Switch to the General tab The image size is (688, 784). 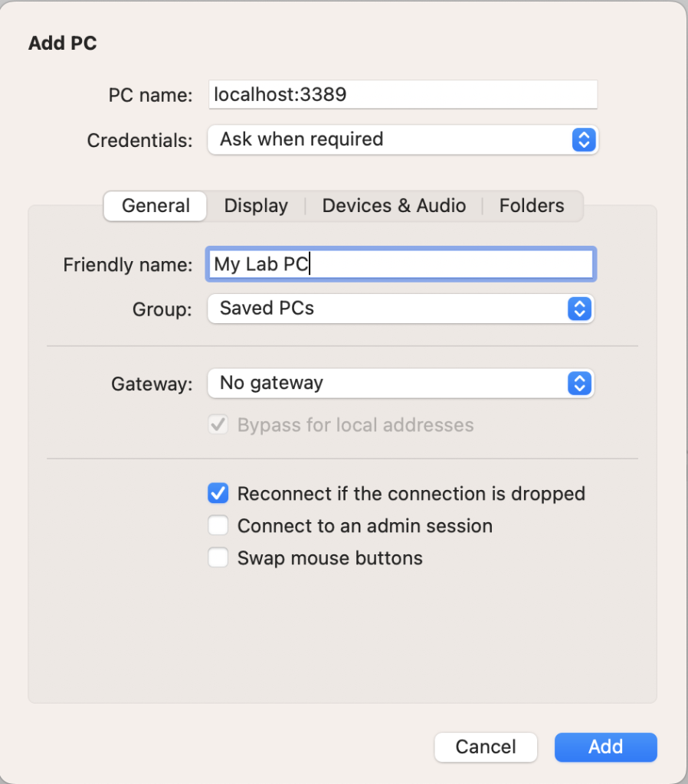click(156, 206)
